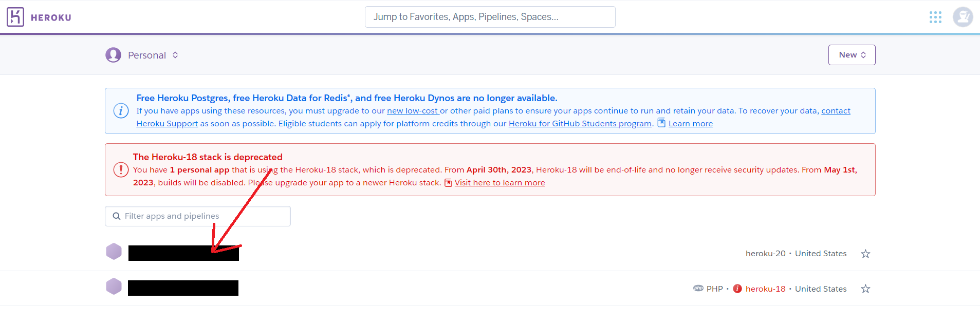Open the New dropdown button
The height and width of the screenshot is (325, 980).
(x=852, y=55)
